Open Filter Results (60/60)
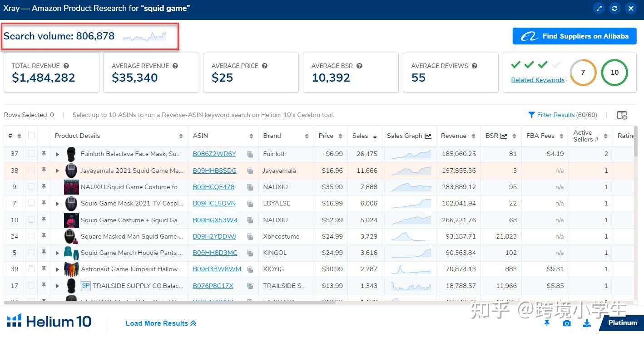The width and height of the screenshot is (644, 337). pyautogui.click(x=563, y=115)
